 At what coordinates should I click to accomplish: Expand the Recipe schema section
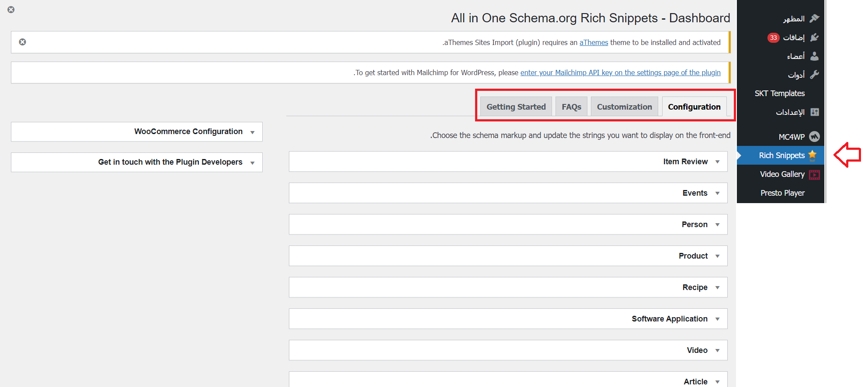(717, 288)
